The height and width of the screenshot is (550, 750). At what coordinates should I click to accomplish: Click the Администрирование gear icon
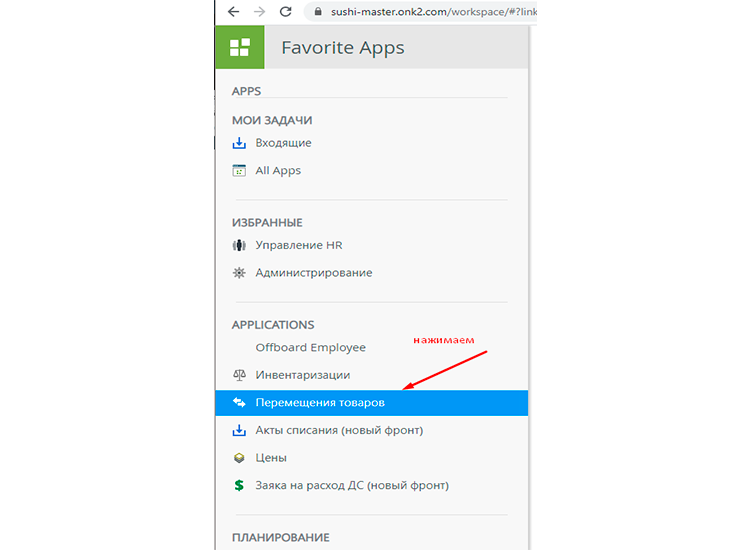[x=239, y=273]
